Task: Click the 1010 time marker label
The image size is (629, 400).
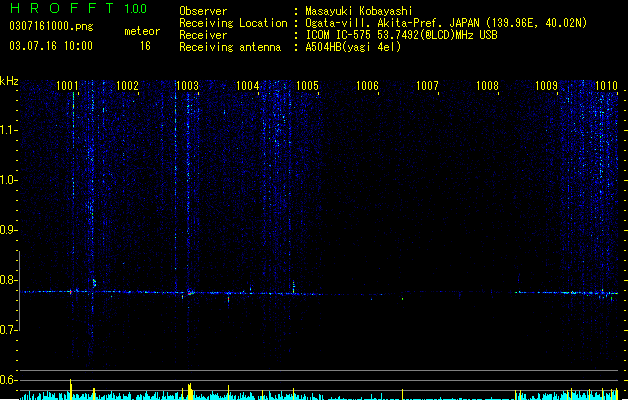Action: (607, 86)
